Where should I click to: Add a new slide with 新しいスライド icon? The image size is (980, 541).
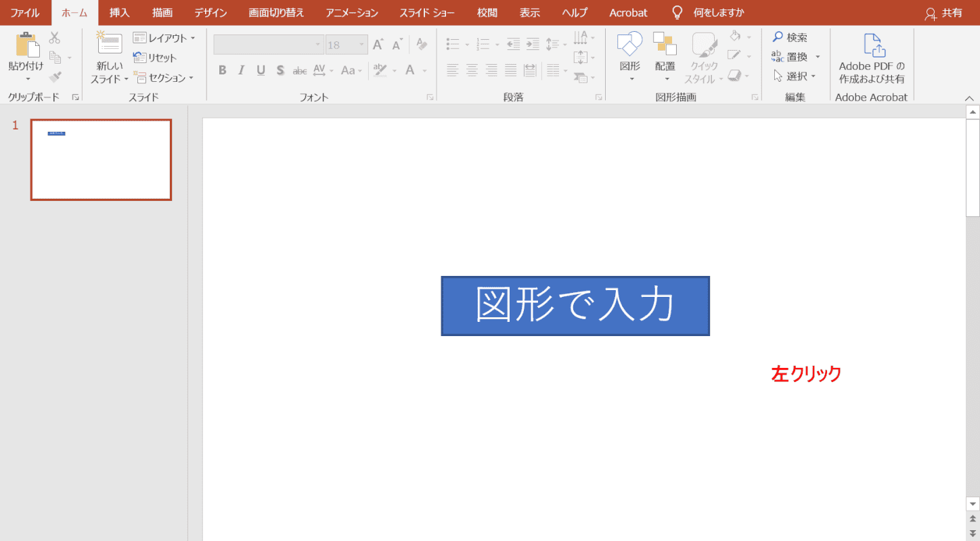coord(109,43)
